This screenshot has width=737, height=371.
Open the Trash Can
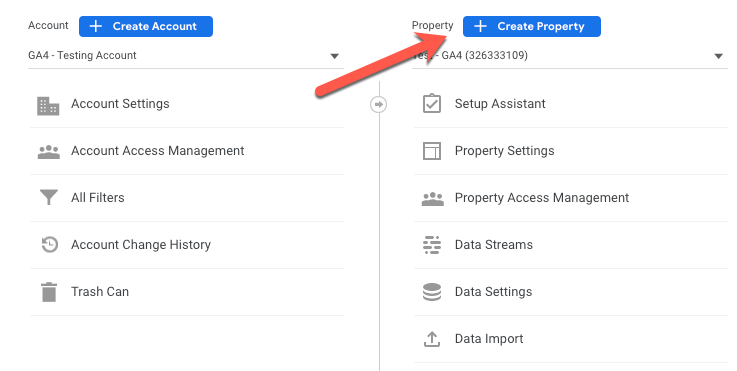(187, 292)
